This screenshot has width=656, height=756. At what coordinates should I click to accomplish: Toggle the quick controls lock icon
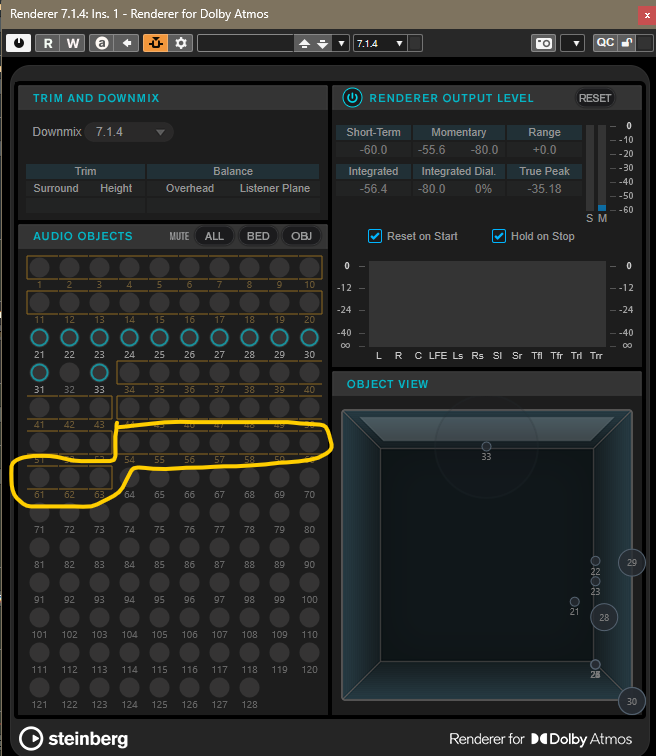[x=627, y=43]
